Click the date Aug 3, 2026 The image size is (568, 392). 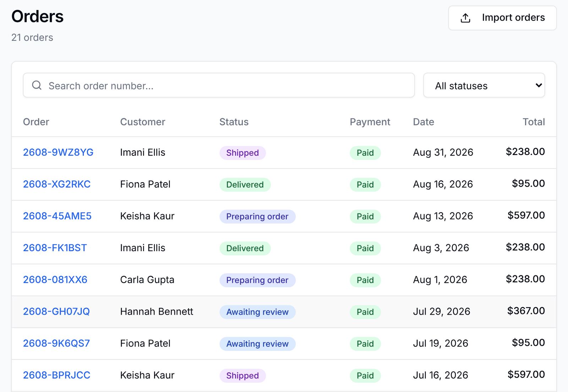(441, 248)
